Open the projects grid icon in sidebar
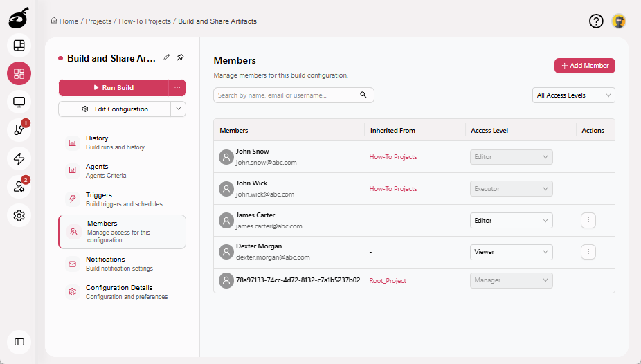The width and height of the screenshot is (641, 364). (x=19, y=73)
